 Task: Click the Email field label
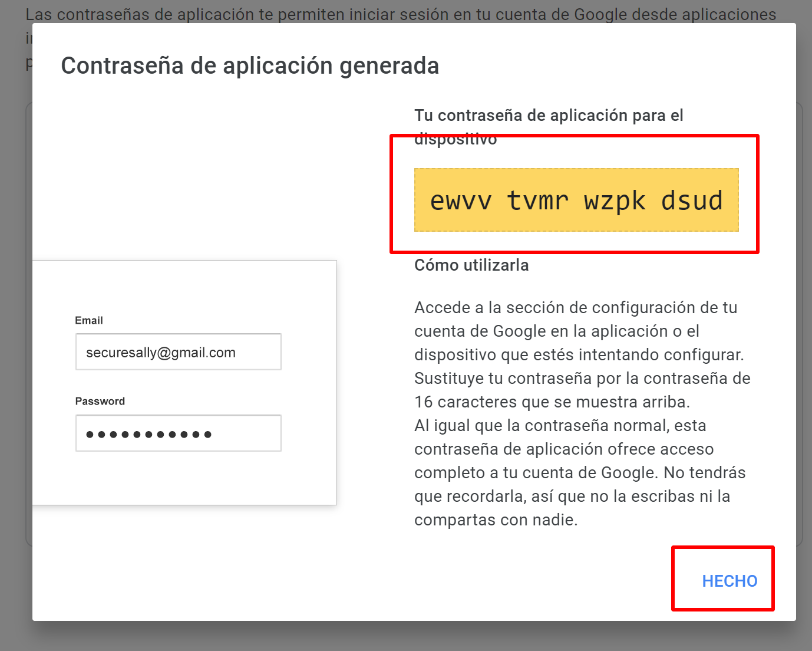point(89,320)
